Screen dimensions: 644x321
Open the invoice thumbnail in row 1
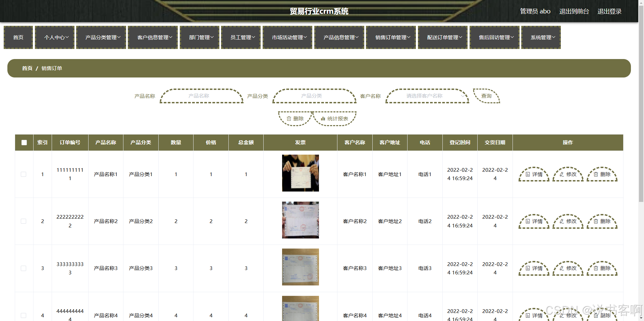tap(301, 173)
